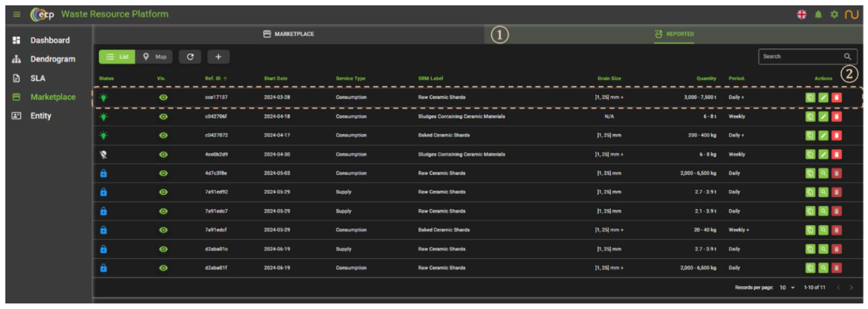This screenshot has height=309, width=868.
Task: Open the settings gear icon
Action: pyautogui.click(x=834, y=15)
